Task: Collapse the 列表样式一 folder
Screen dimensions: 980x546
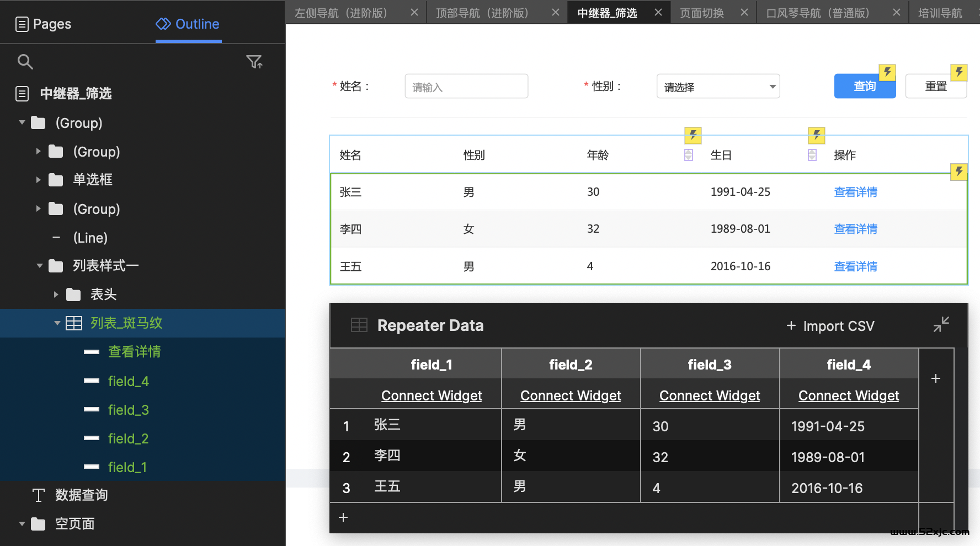Action: click(39, 266)
